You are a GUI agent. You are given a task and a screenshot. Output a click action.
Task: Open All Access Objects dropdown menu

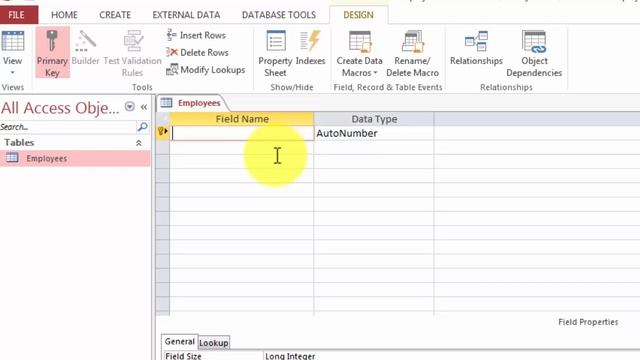130,107
